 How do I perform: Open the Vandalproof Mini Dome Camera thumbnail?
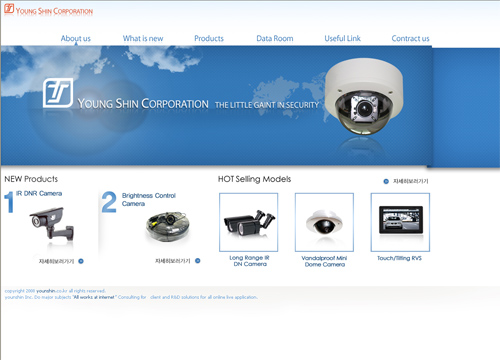coord(324,222)
